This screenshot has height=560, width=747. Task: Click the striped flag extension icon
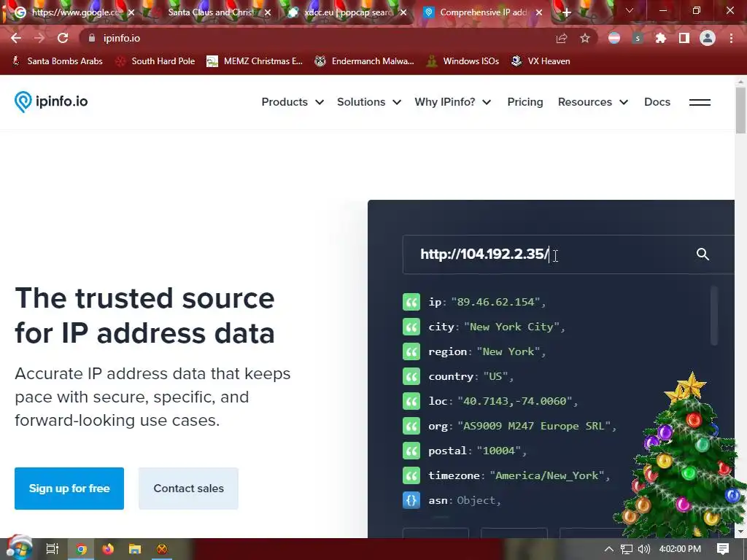click(614, 38)
